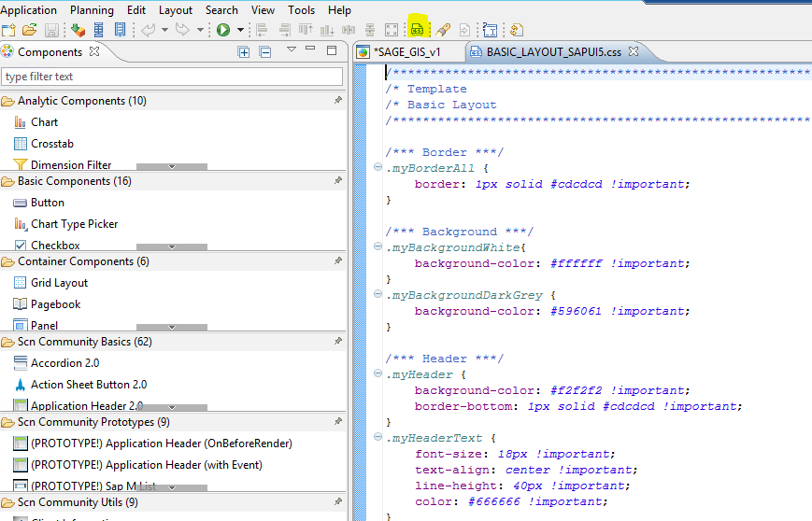This screenshot has width=812, height=521.
Task: Click the open folder toolbar icon
Action: point(30,30)
